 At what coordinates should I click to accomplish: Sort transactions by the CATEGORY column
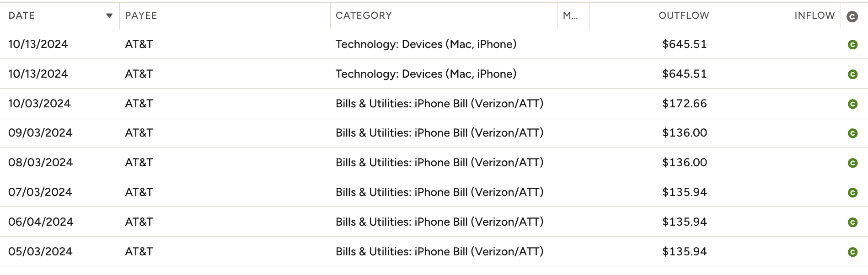tap(364, 15)
